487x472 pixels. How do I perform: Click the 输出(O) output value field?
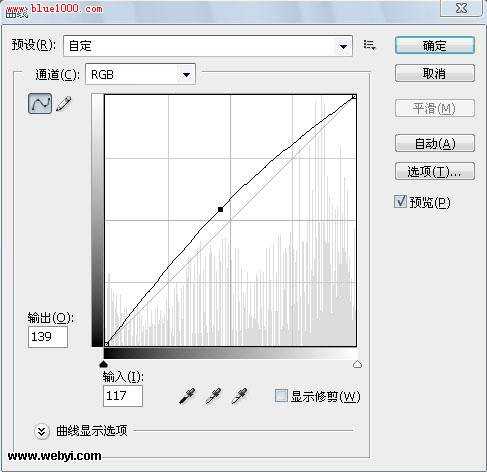click(x=48, y=337)
